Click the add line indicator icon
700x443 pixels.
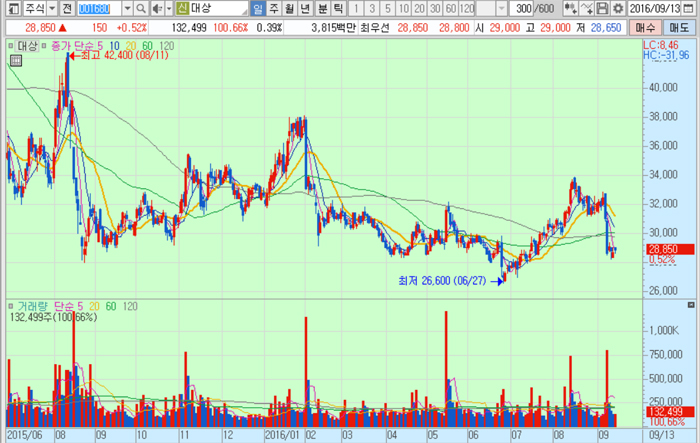pos(587,8)
